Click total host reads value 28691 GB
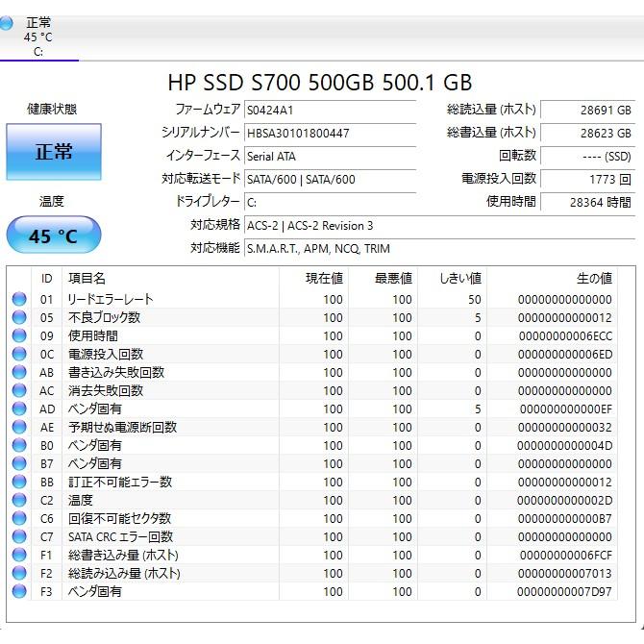Screen dimensions: 644x644 coord(588,111)
